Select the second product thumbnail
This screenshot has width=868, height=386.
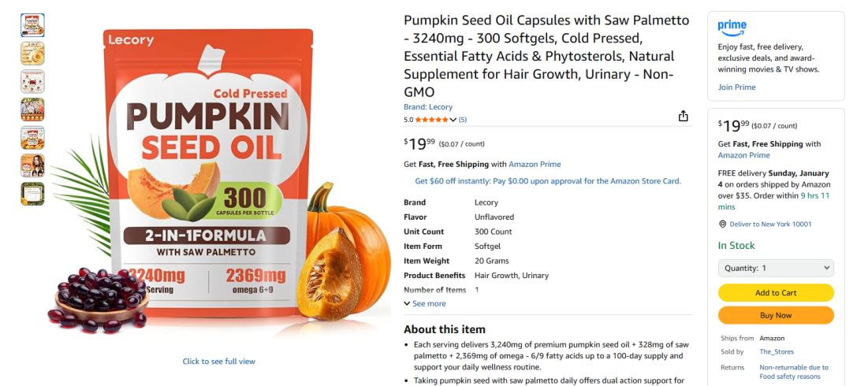[x=32, y=54]
